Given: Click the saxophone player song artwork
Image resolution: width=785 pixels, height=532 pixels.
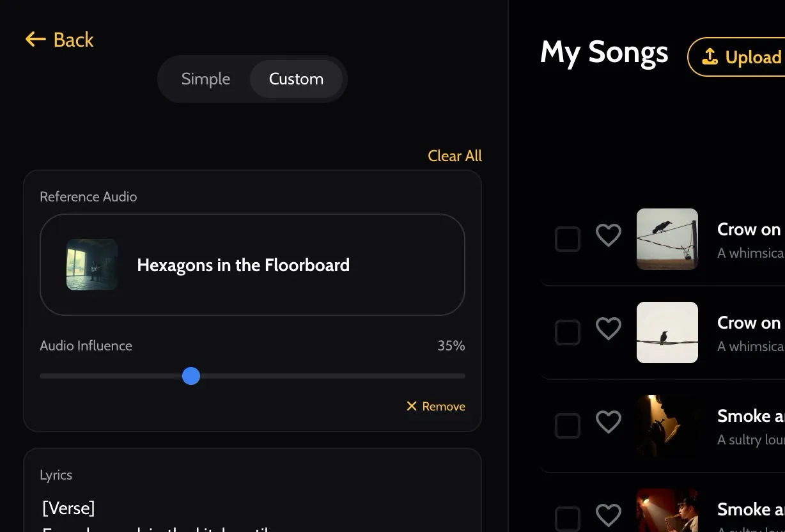Looking at the screenshot, I should (x=667, y=515).
